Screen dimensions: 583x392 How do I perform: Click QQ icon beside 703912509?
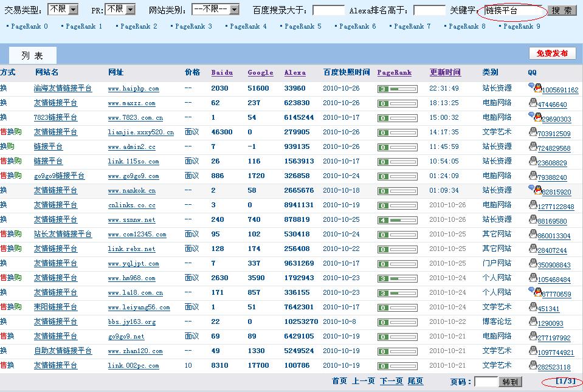pos(533,132)
